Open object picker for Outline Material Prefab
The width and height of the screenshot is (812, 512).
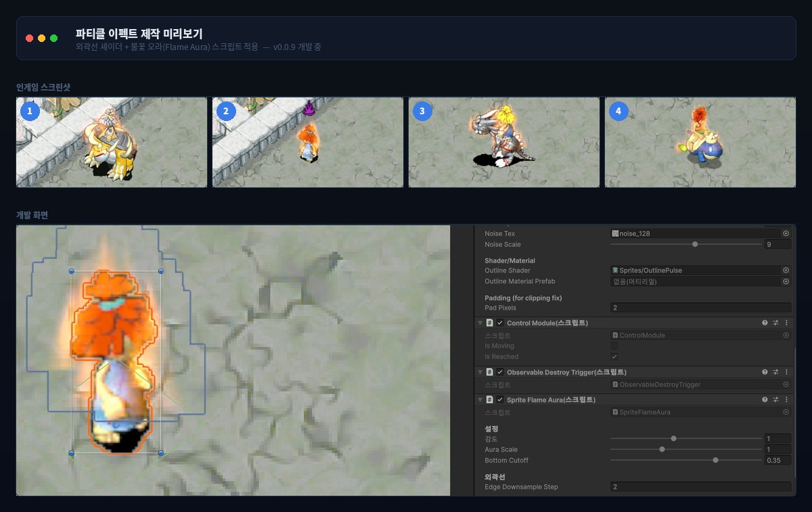(x=786, y=281)
